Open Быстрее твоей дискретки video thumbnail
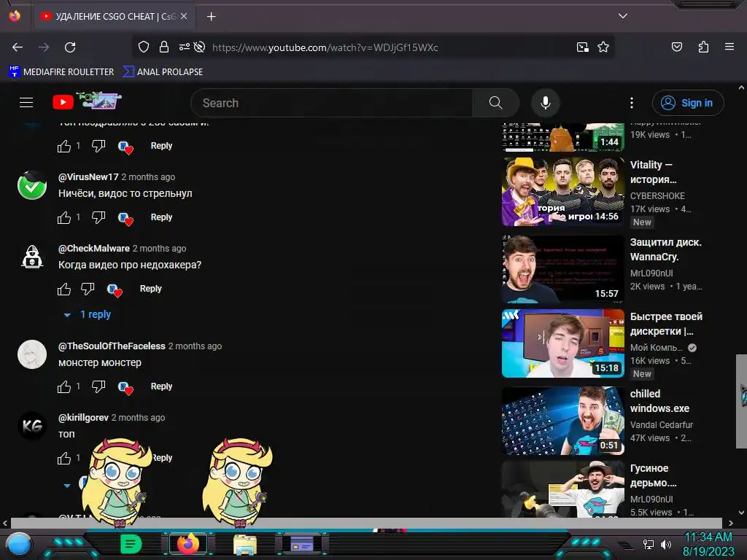Image resolution: width=747 pixels, height=560 pixels. [x=563, y=343]
